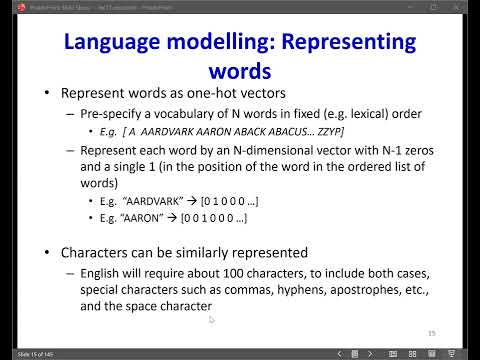Click the PowerPoint app icon in title bar
This screenshot has width=480, height=360.
[21, 7]
